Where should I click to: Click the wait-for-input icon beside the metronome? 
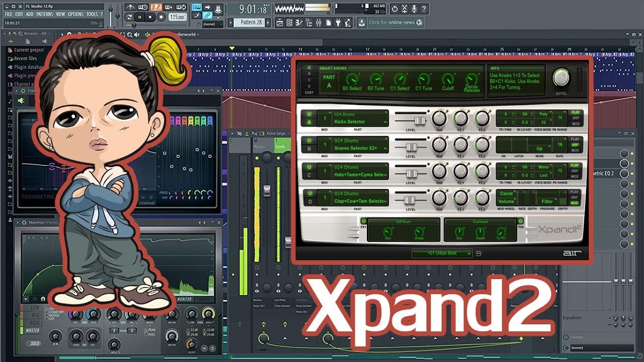tap(143, 8)
